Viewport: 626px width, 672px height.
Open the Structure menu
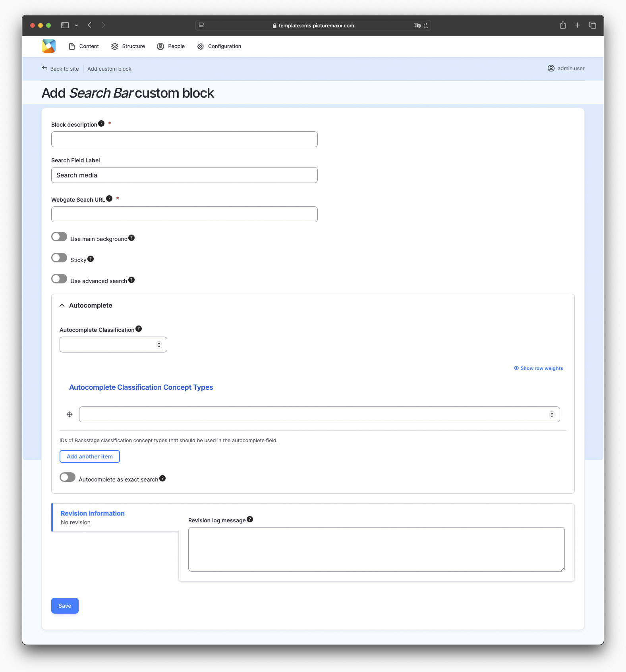128,46
